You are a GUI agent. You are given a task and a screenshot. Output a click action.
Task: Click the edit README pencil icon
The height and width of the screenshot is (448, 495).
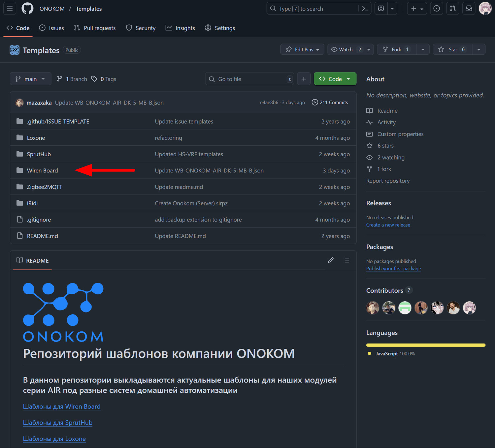click(x=331, y=260)
